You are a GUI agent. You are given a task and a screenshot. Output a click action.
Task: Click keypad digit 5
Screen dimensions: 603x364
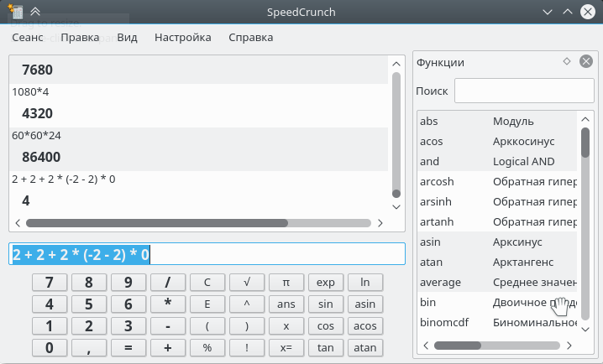tap(89, 304)
